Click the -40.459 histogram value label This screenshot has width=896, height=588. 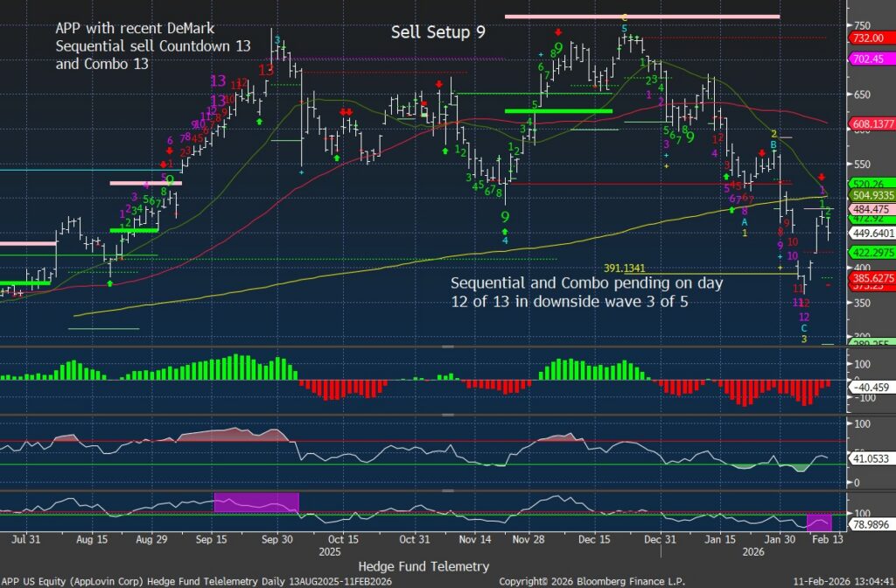click(x=871, y=384)
